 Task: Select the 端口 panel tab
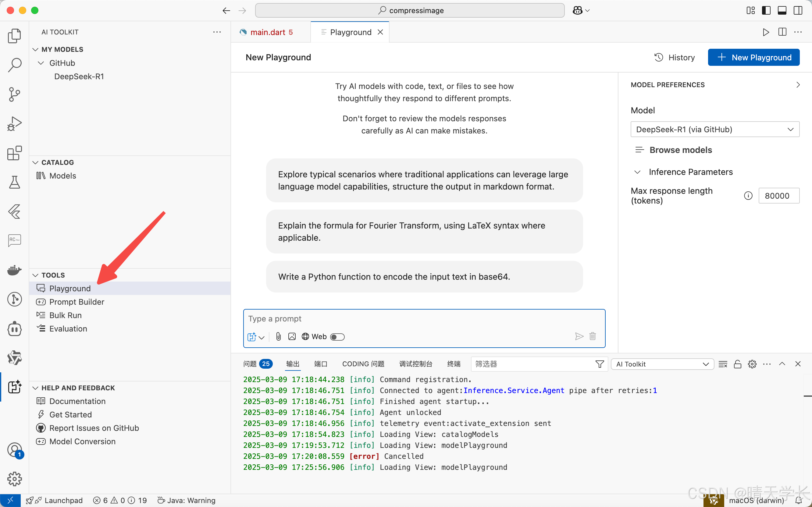[321, 364]
